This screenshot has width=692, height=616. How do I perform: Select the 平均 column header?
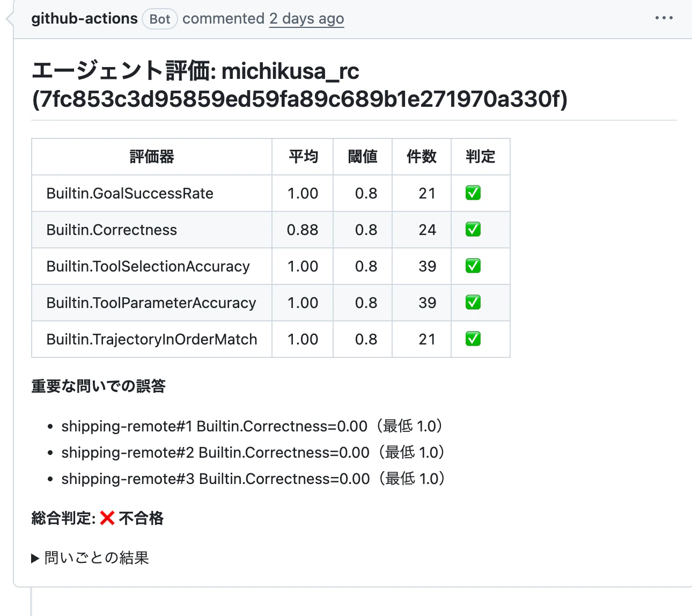click(303, 157)
